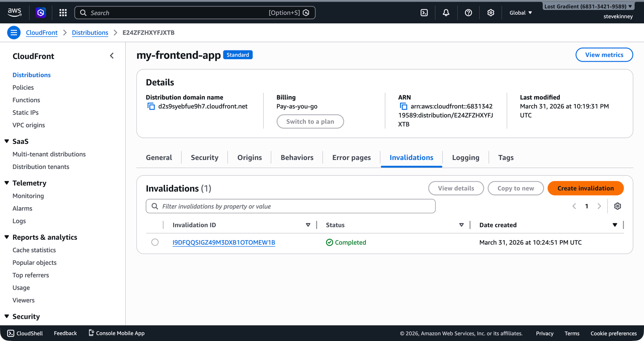
Task: Switch to the Behaviors tab
Action: pos(297,158)
